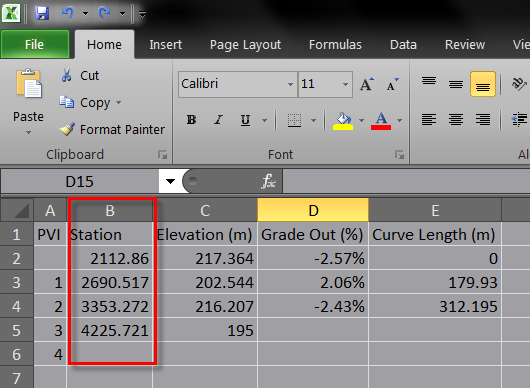Open the Formulas tab
Screen dimensions: 530x388
pos(335,45)
